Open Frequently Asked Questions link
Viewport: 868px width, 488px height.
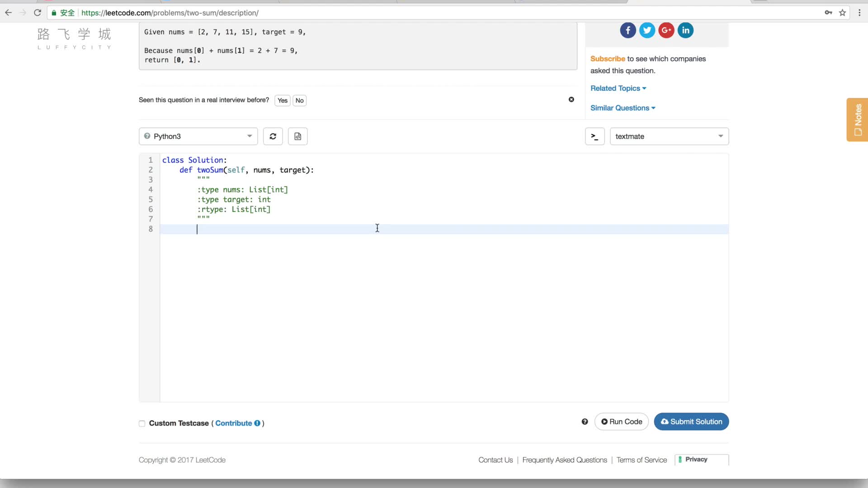pos(565,460)
